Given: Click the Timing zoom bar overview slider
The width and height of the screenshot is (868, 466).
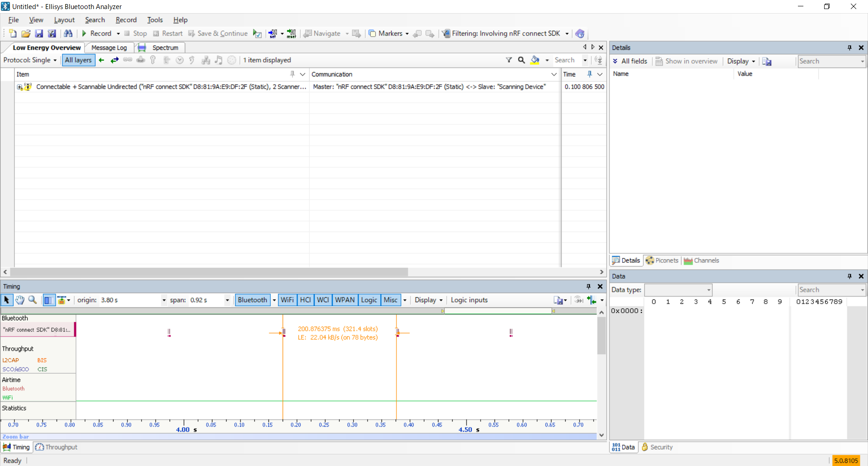Looking at the screenshot, I should (x=497, y=311).
